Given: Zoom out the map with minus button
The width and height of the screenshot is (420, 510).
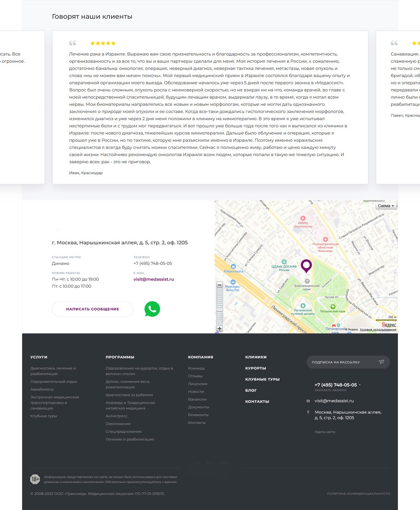Looking at the screenshot, I should 220,285.
